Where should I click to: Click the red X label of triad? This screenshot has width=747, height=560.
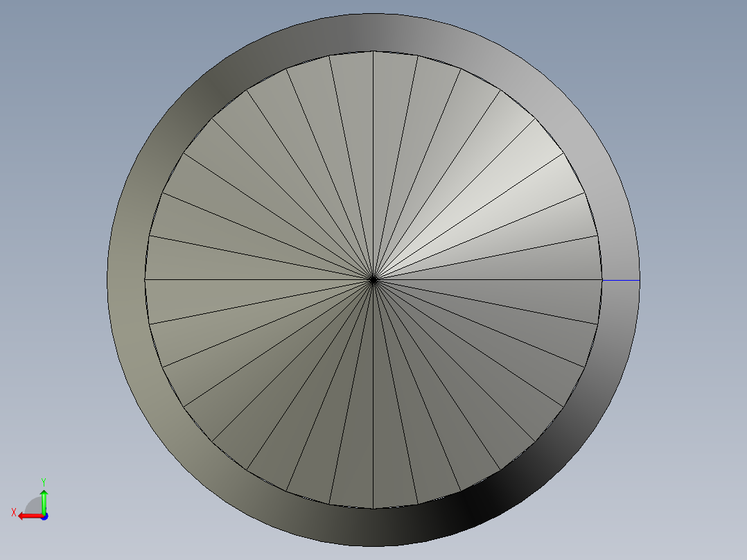click(x=14, y=512)
